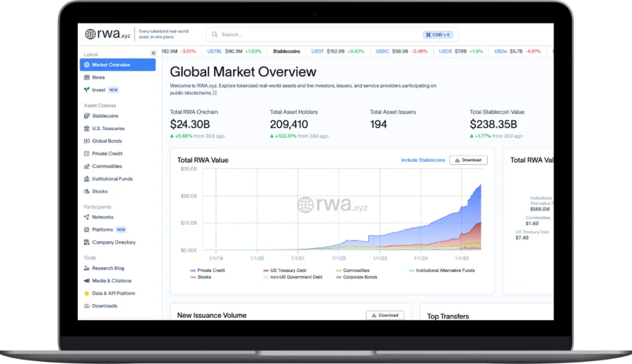This screenshot has height=364, width=632.
Task: Click the Market Overview globe icon
Action: pos(86,65)
